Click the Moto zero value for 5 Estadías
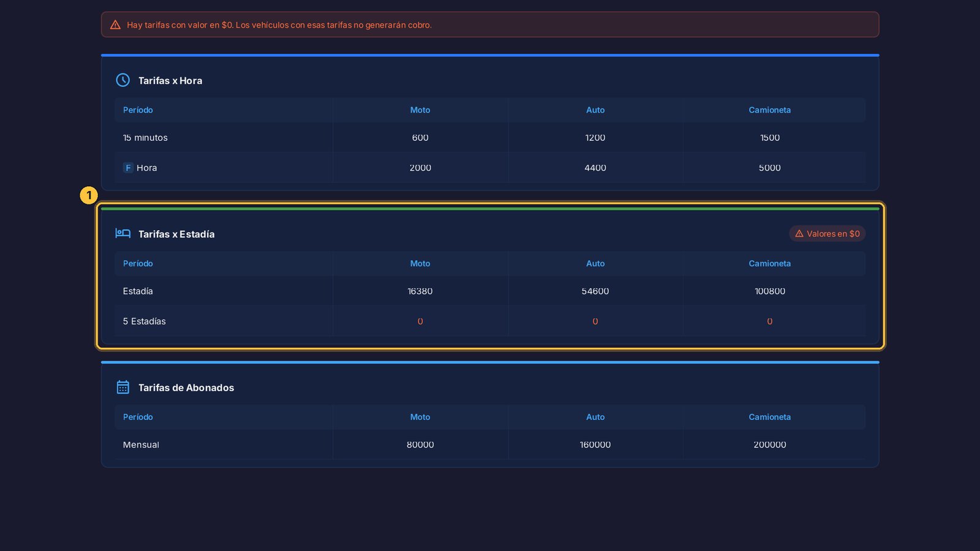The image size is (980, 551). (x=420, y=321)
